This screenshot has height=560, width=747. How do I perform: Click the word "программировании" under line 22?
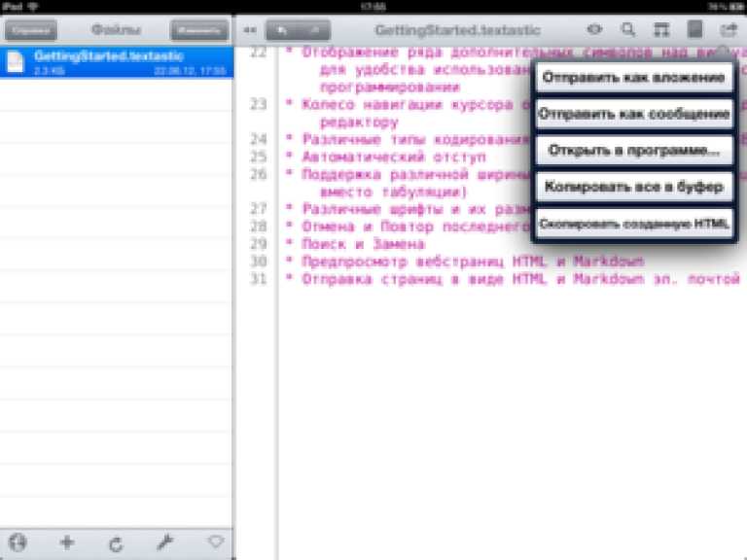point(390,87)
